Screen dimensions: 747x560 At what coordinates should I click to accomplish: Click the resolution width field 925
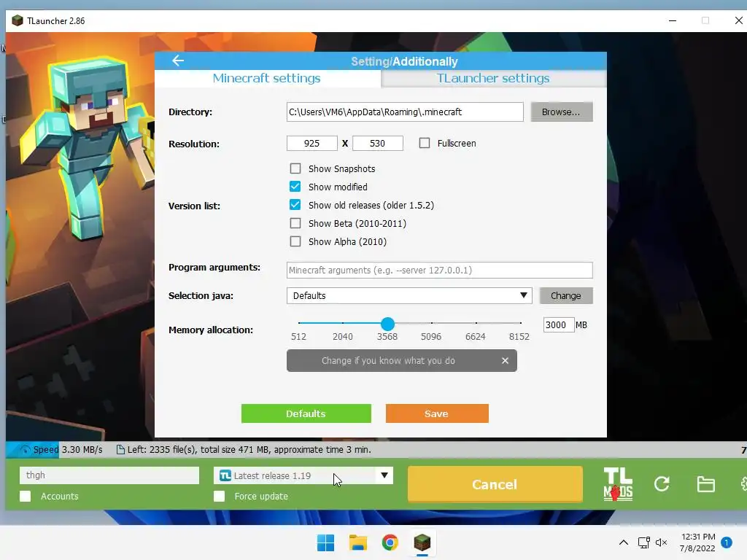pyautogui.click(x=312, y=144)
